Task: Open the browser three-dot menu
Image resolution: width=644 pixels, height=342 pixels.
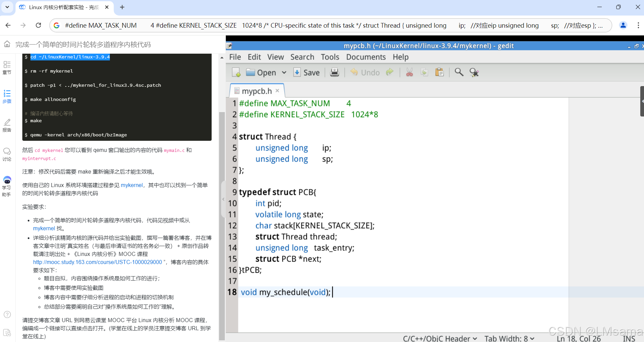Action: pyautogui.click(x=638, y=25)
